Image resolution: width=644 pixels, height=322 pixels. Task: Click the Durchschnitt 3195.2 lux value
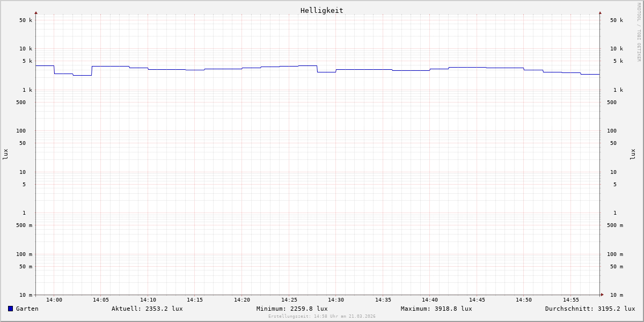click(590, 309)
